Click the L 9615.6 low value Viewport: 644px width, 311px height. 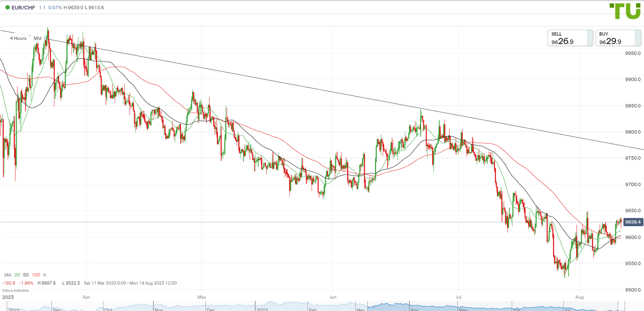(x=94, y=8)
